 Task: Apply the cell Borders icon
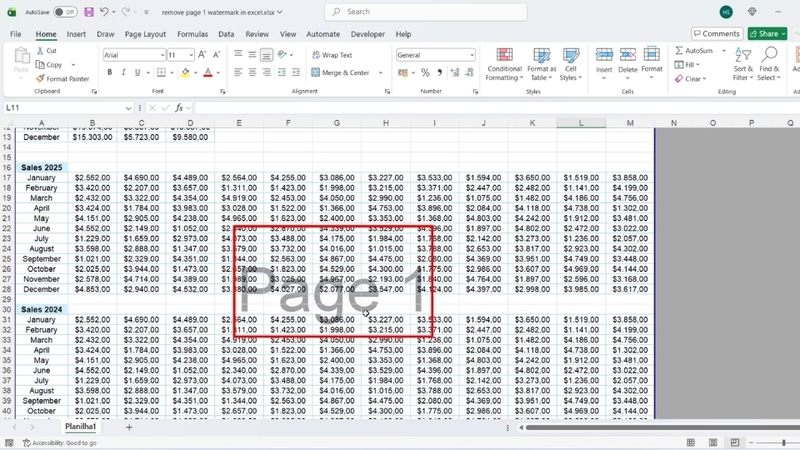click(161, 72)
